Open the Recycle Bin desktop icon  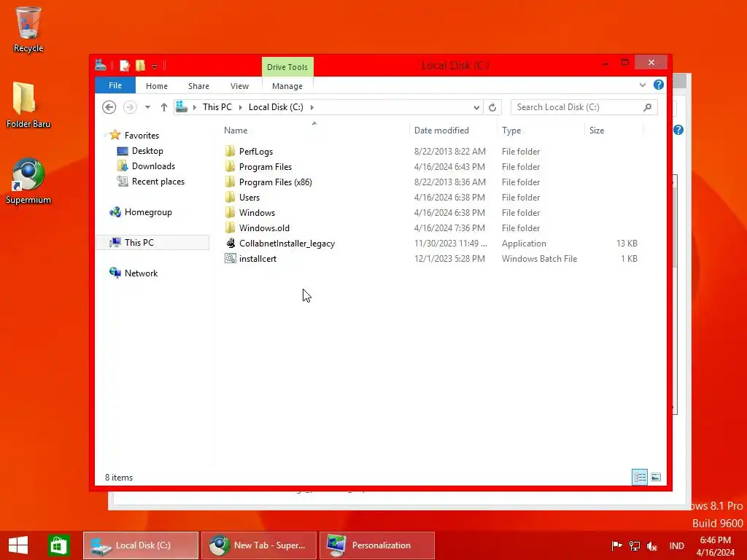28,29
